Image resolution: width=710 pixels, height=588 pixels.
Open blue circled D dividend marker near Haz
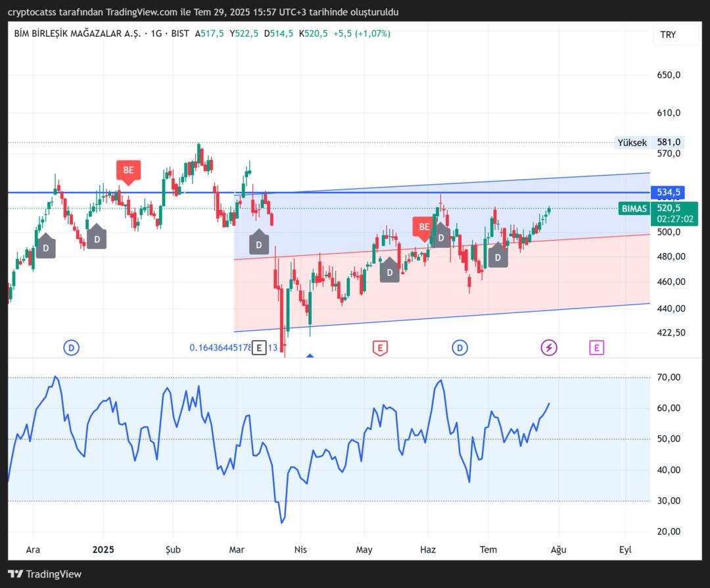pos(460,348)
